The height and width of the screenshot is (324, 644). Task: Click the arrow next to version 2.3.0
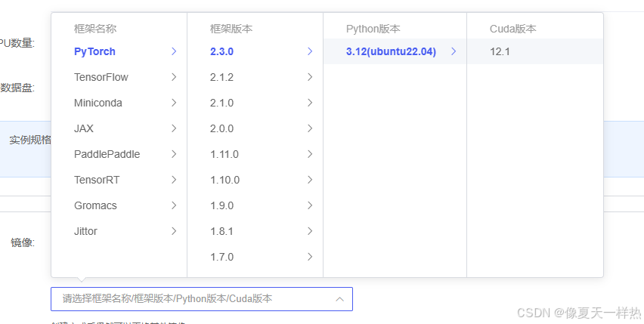coord(310,51)
